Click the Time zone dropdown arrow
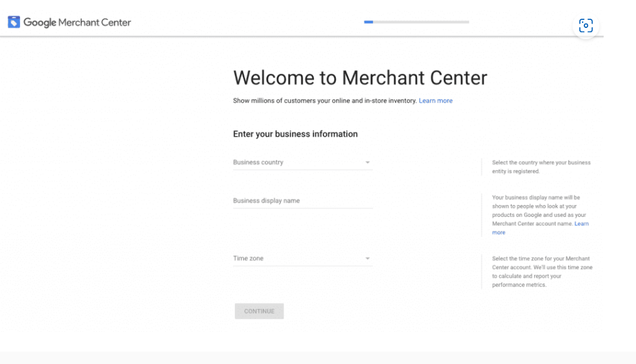Viewport: 636px width, 364px height. 368,258
